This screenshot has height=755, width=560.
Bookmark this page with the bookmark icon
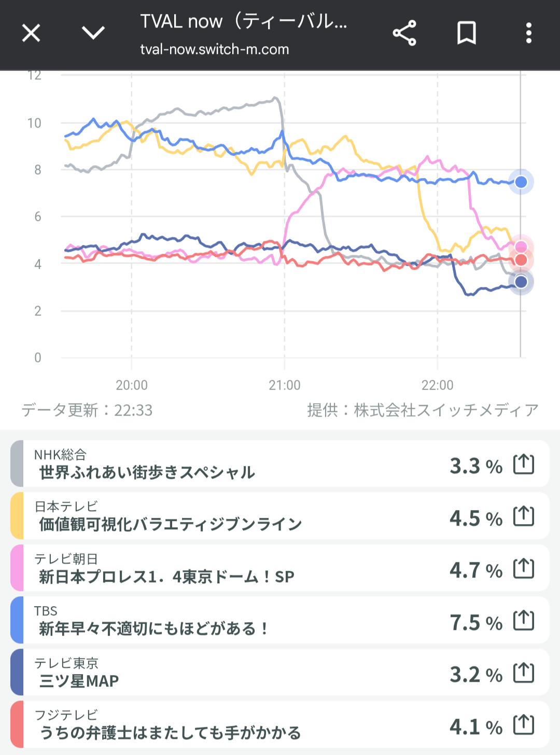tap(466, 34)
